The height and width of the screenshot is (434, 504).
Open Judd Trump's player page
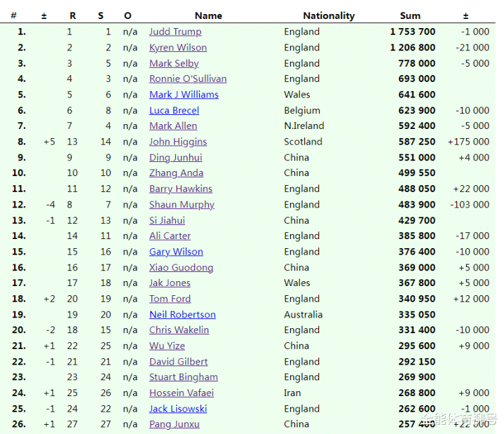175,32
